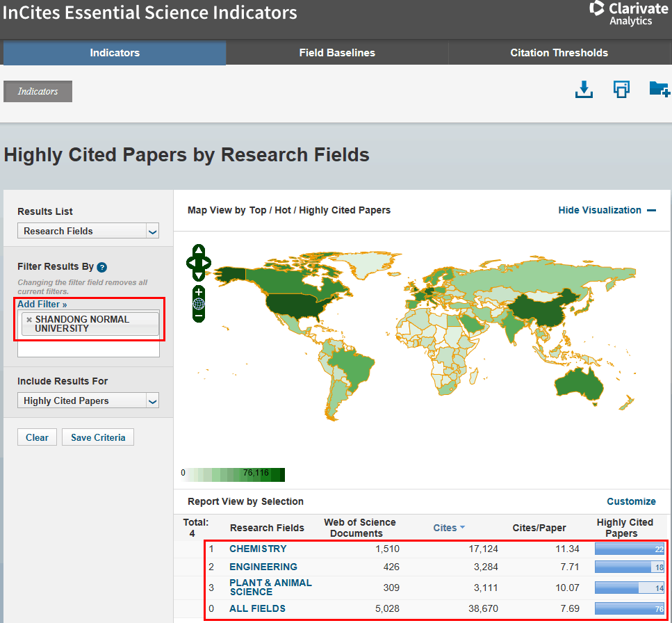The height and width of the screenshot is (623, 672).
Task: Click Engineering highly cited papers bar 18
Action: pyautogui.click(x=630, y=567)
